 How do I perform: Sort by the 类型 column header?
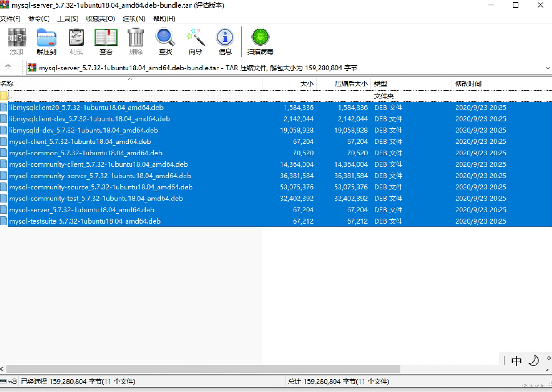(x=411, y=84)
